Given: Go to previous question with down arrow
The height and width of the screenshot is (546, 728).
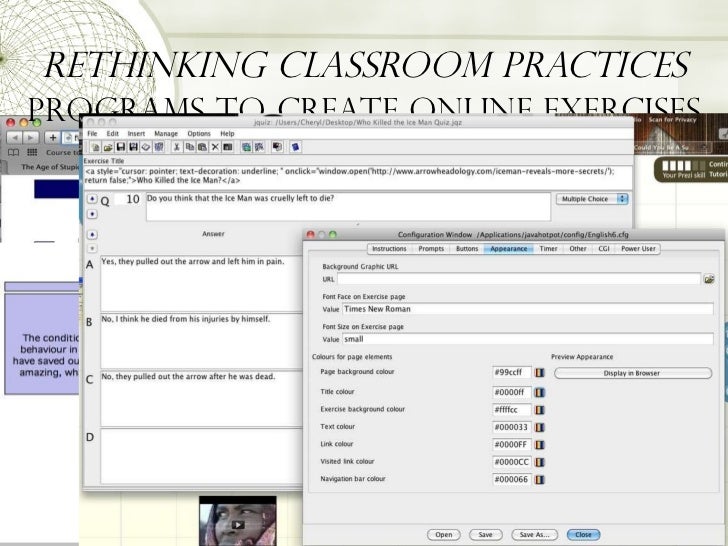Looking at the screenshot, I should tap(93, 212).
